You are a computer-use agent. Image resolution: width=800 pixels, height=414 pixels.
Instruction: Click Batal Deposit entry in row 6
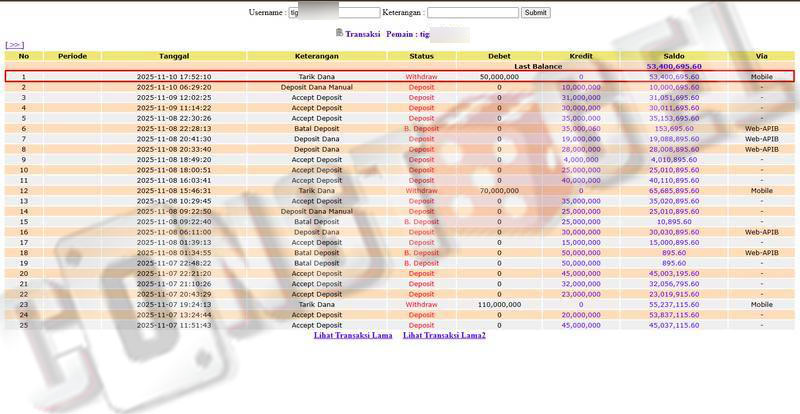(317, 128)
